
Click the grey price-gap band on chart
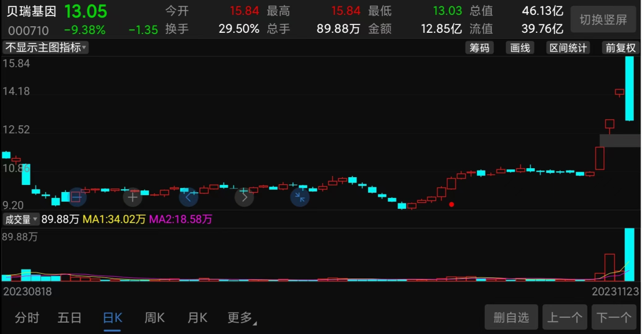pos(620,141)
